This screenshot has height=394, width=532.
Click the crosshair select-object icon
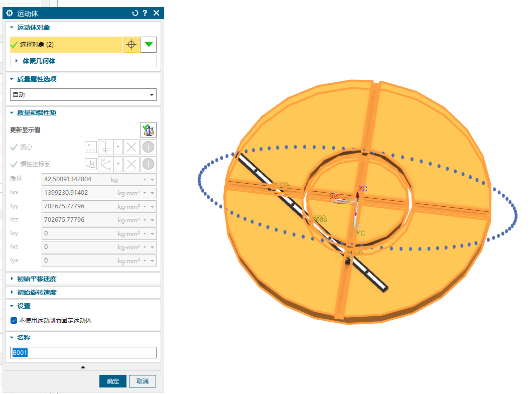pos(131,45)
